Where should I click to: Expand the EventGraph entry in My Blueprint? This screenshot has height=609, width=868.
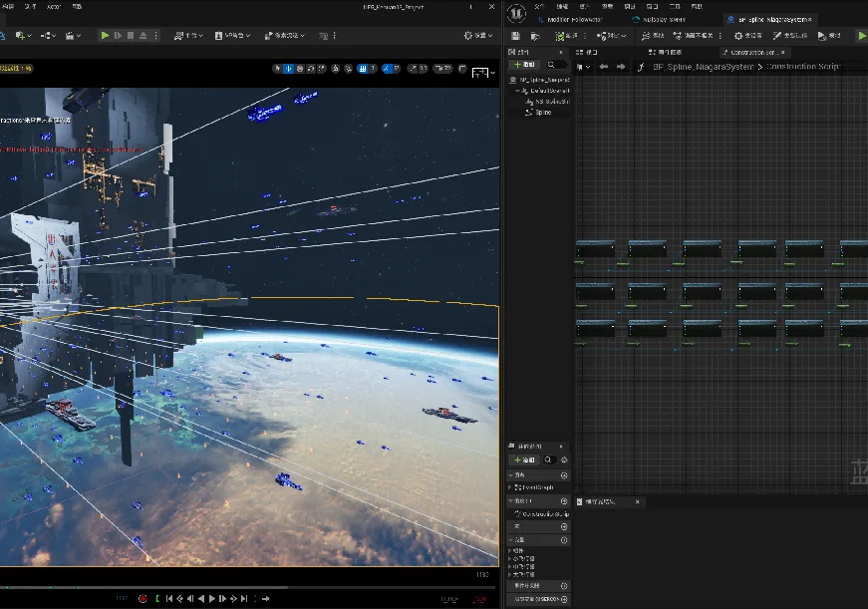pos(510,487)
